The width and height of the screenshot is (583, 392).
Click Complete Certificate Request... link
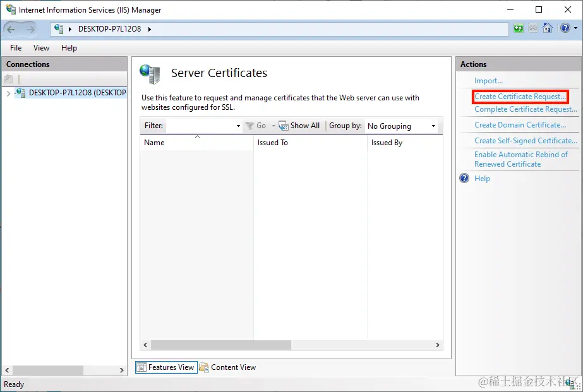coord(526,109)
